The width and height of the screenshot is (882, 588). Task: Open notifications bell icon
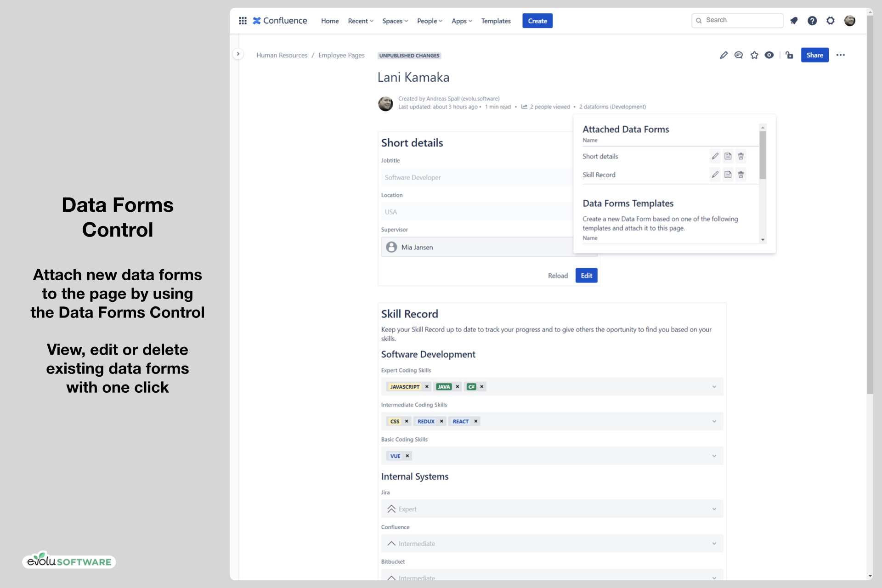tap(794, 21)
